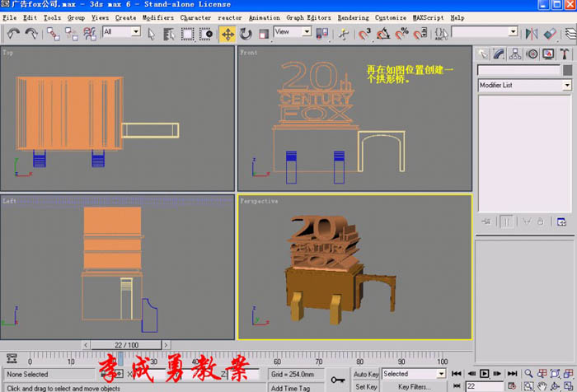Open the Key Filters dialog

414,386
